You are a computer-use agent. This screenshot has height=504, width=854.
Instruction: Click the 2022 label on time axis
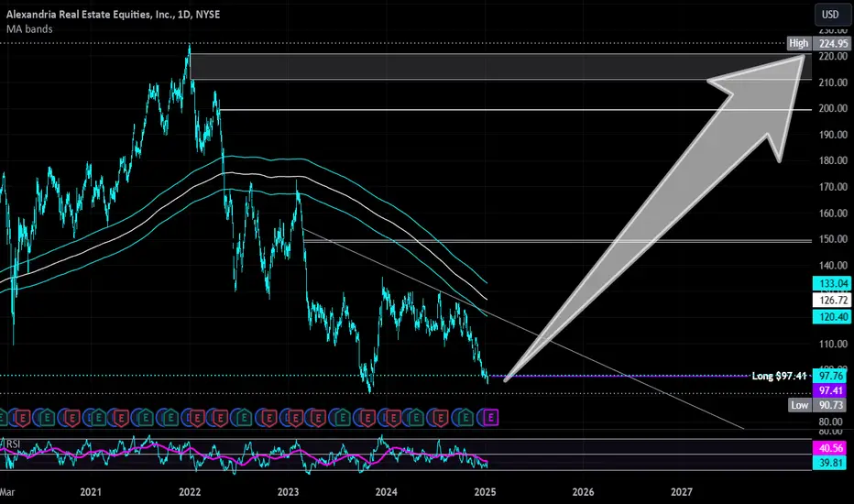coord(190,492)
